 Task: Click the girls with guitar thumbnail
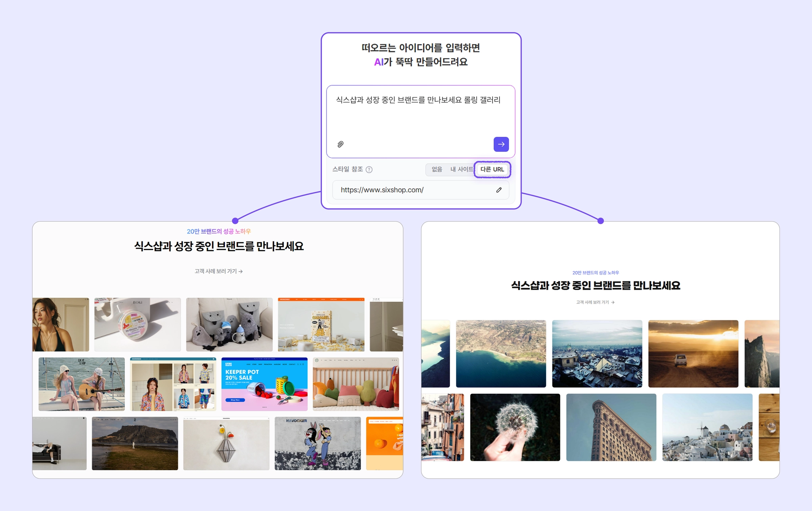[x=81, y=384]
